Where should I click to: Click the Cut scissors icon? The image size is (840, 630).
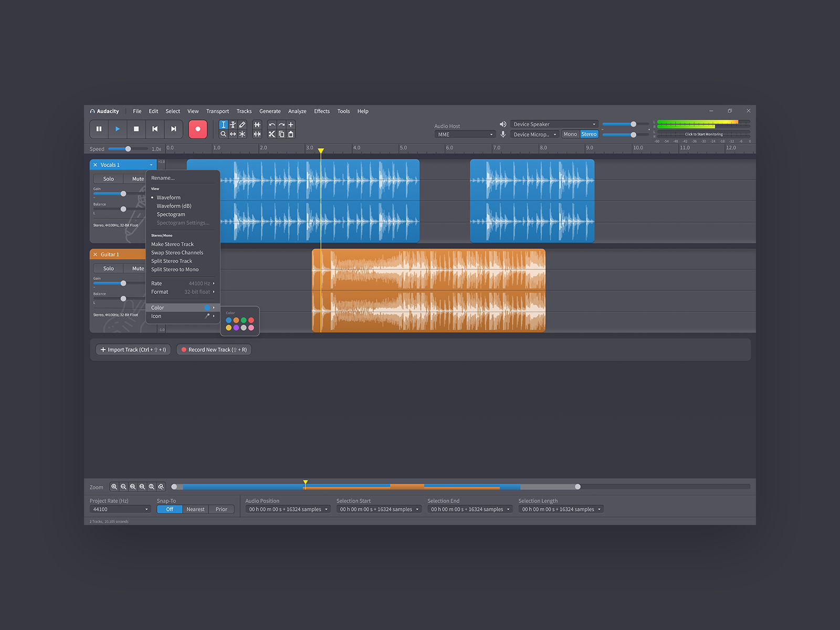coord(272,134)
